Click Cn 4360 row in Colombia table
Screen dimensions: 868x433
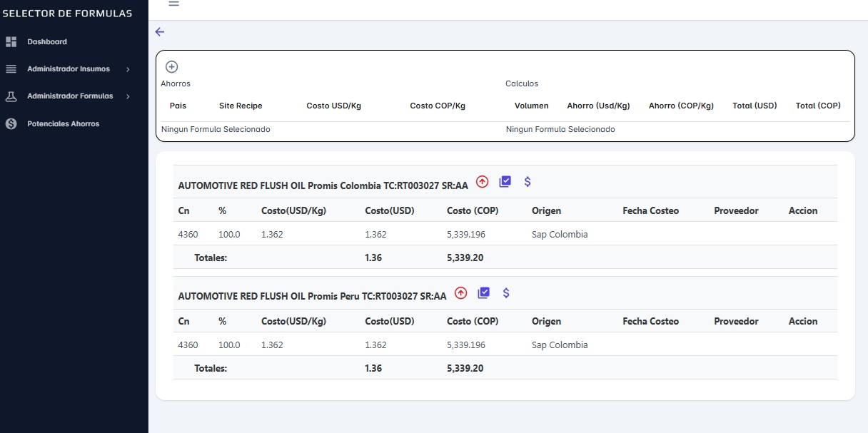point(188,234)
